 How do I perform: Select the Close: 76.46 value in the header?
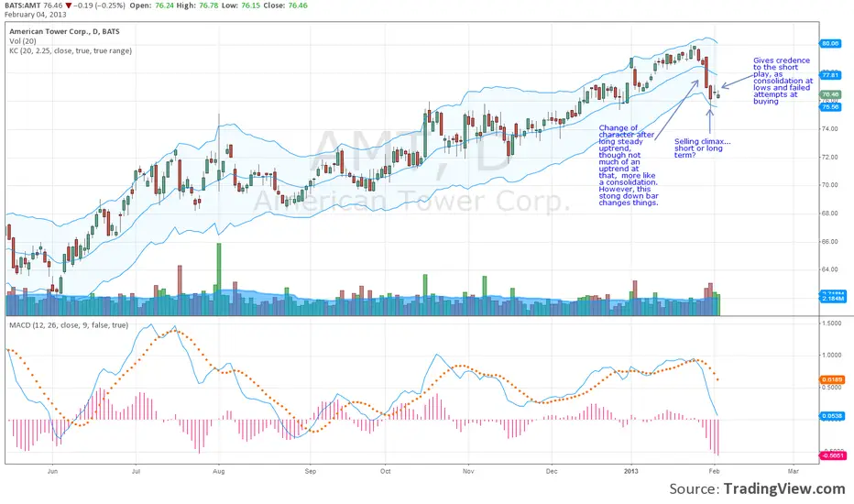coord(285,5)
